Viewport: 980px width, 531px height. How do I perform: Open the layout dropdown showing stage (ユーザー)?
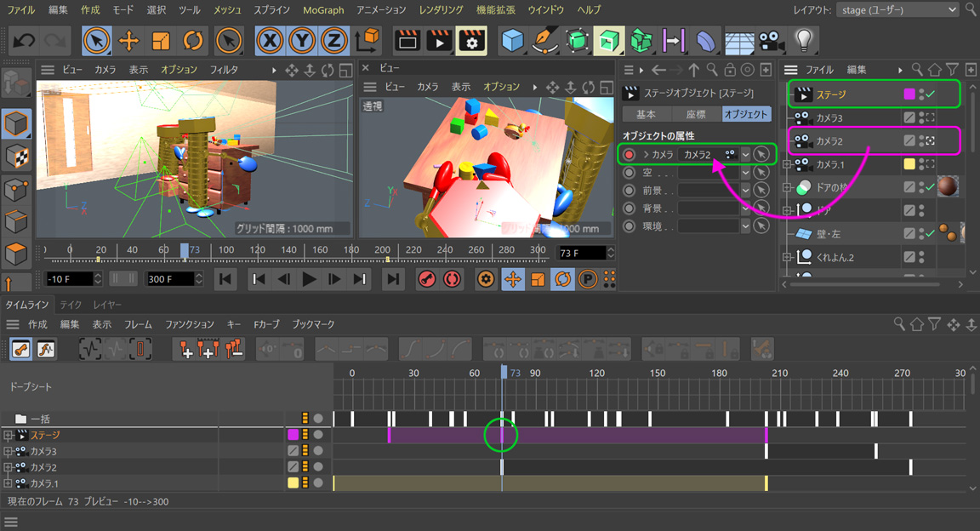coord(896,9)
